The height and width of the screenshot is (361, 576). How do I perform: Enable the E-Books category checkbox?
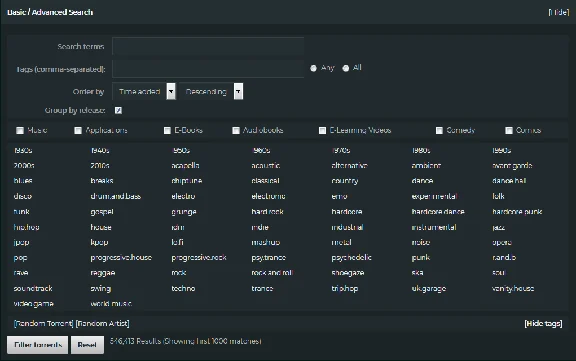point(167,130)
